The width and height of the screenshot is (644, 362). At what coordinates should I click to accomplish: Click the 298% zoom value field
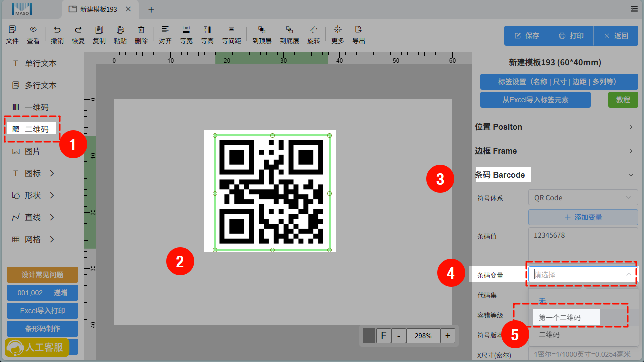coord(423,336)
